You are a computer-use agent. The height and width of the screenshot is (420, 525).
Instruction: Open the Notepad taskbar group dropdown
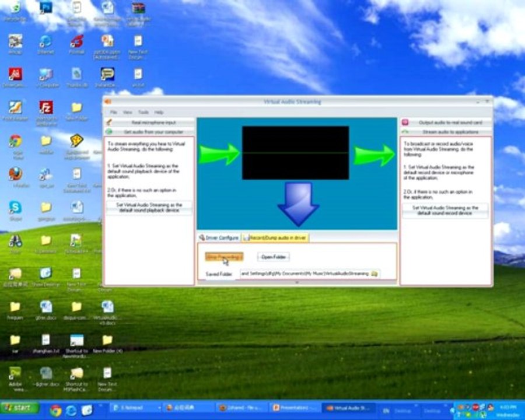tap(159, 408)
